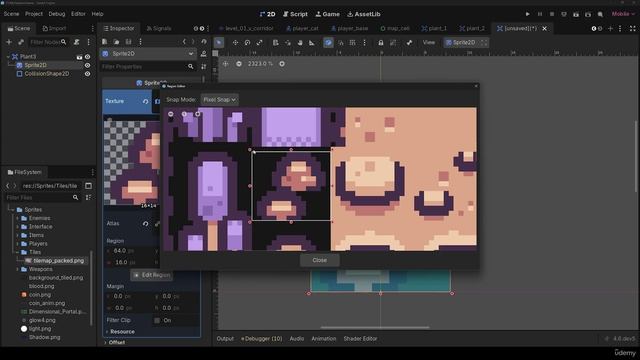Run a specific scene icon

coord(588,14)
